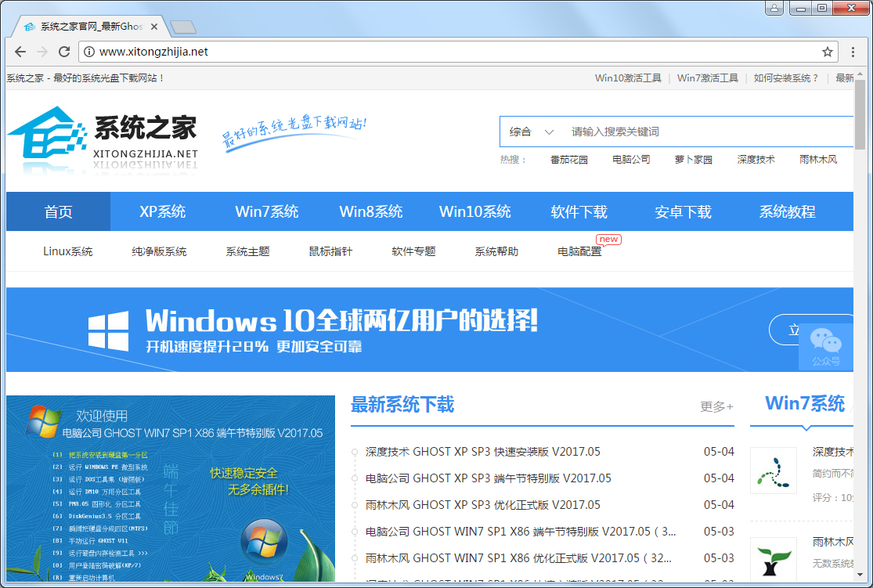Open 电脑公司 GHOST XP SP3 端午节特别版 entry

[x=489, y=478]
